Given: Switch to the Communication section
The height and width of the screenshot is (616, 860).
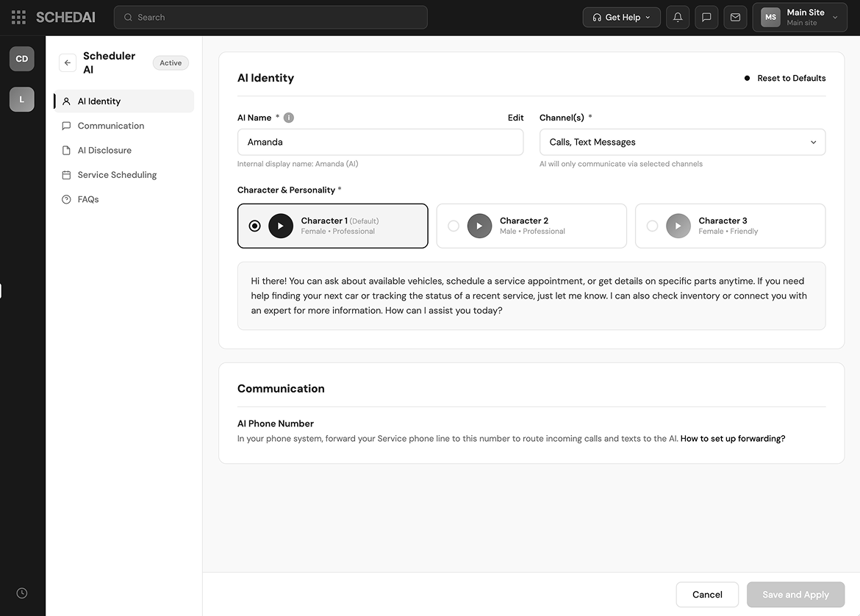Looking at the screenshot, I should point(111,126).
